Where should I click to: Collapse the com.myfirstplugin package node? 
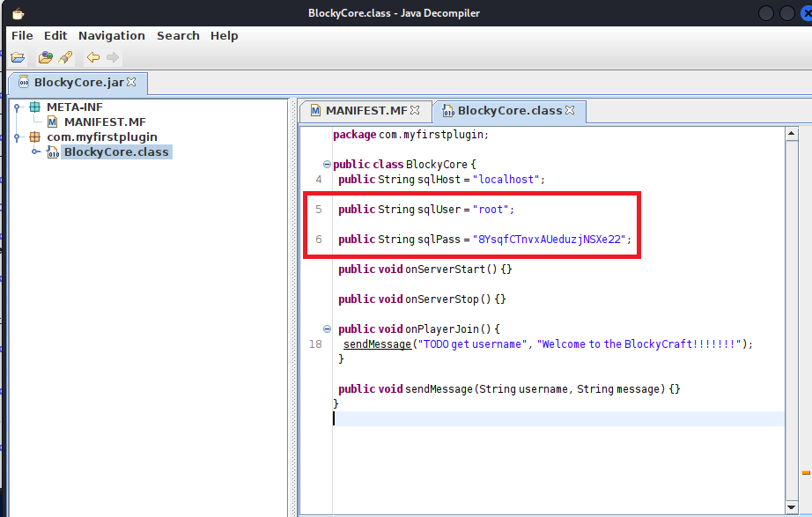coord(18,137)
